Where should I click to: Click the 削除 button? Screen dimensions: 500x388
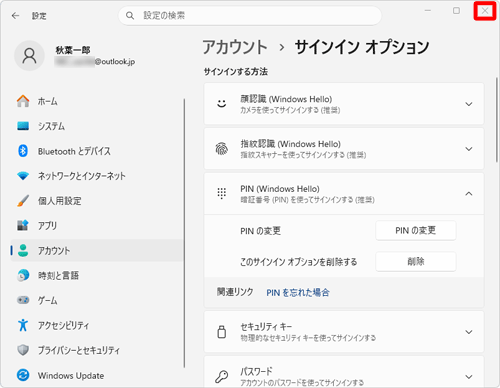coord(416,261)
